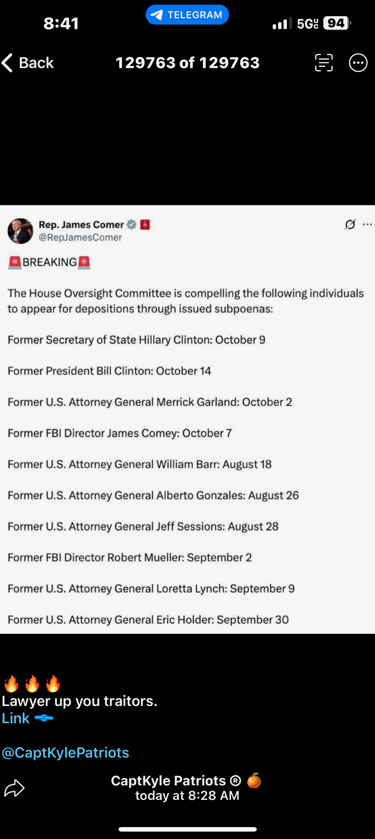Tap the @RepJamesComer handle
375x839 pixels.
(80, 237)
